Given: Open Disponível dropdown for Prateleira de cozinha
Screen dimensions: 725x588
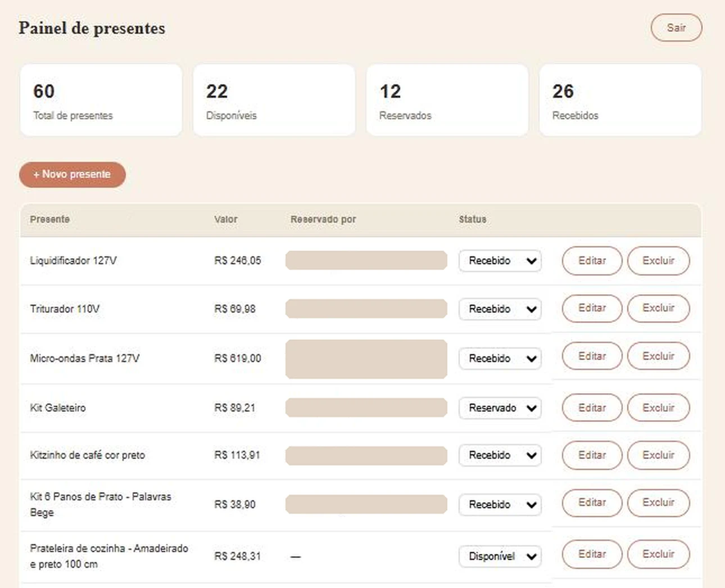Looking at the screenshot, I should pos(500,557).
